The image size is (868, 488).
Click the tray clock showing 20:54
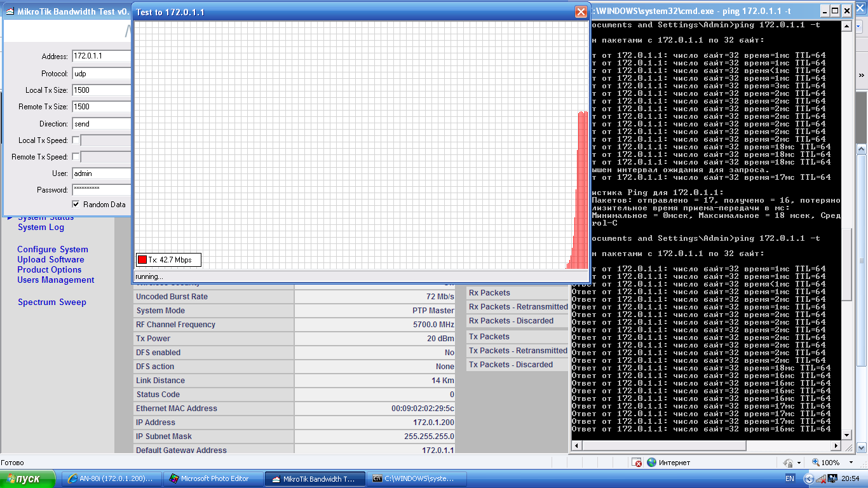tap(851, 478)
